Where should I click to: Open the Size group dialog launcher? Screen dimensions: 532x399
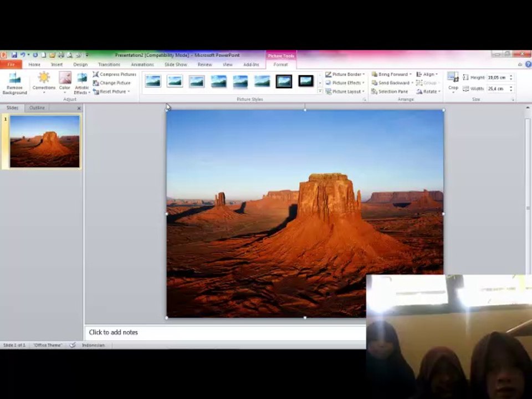tap(513, 100)
